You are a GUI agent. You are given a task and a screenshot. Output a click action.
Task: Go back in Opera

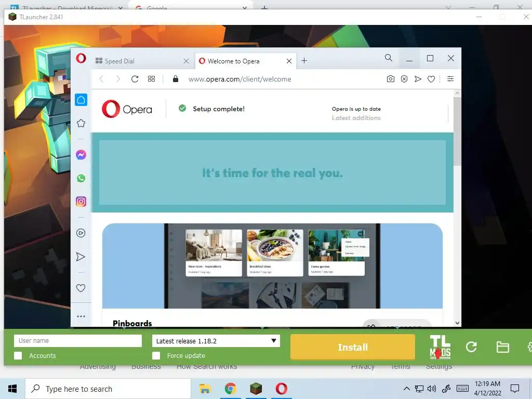[101, 79]
